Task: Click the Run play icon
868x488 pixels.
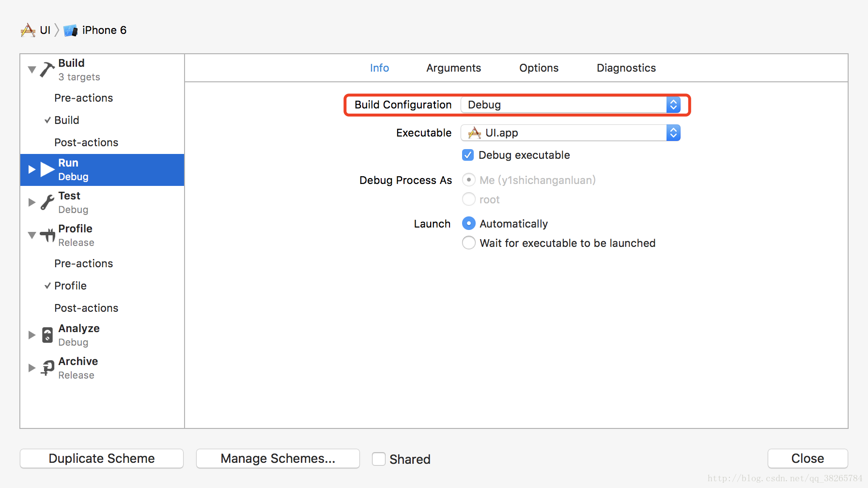Action: pyautogui.click(x=47, y=169)
